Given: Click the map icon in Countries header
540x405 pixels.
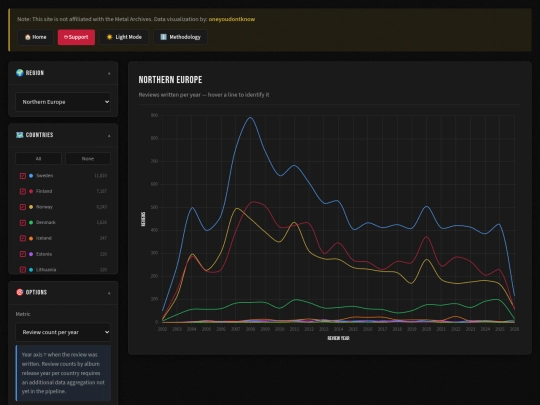Looking at the screenshot, I should pyautogui.click(x=20, y=135).
